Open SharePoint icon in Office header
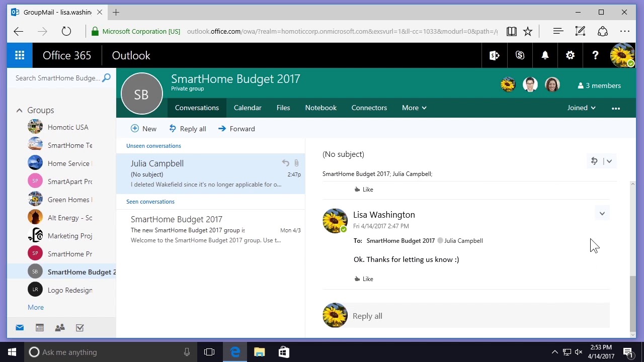 [495, 55]
